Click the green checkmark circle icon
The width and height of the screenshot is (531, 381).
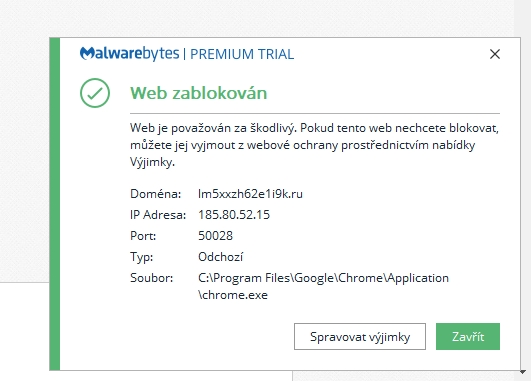click(x=95, y=93)
